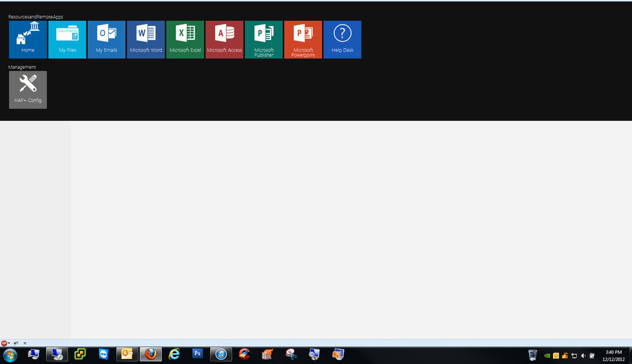Viewport: 632px width, 364px height.
Task: Open the Help Desk tile
Action: click(342, 40)
